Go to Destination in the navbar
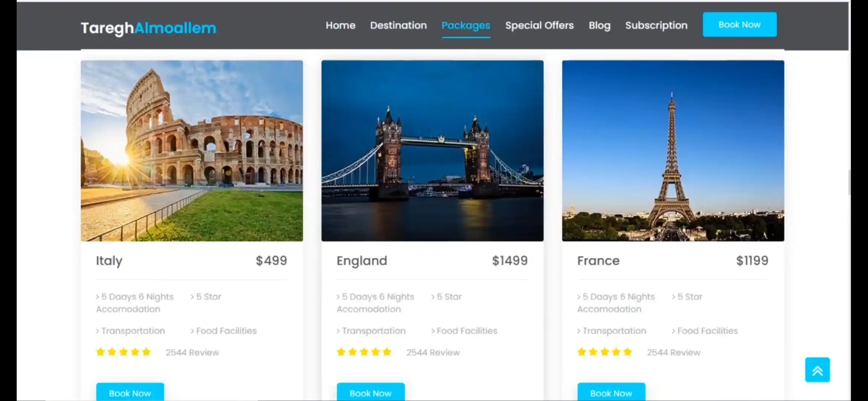This screenshot has width=868, height=401. tap(398, 25)
